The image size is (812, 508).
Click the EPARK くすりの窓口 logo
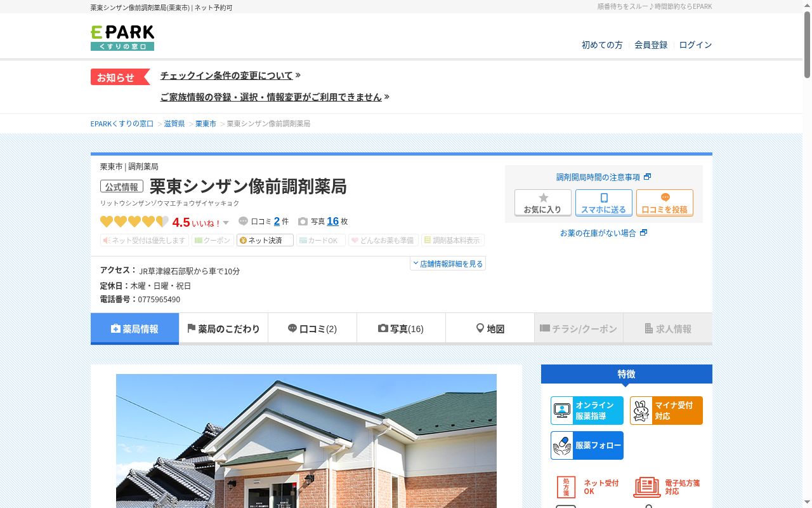(122, 38)
